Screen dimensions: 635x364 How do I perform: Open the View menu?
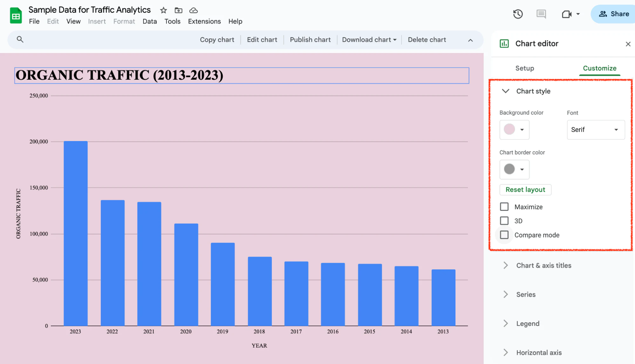tap(73, 21)
